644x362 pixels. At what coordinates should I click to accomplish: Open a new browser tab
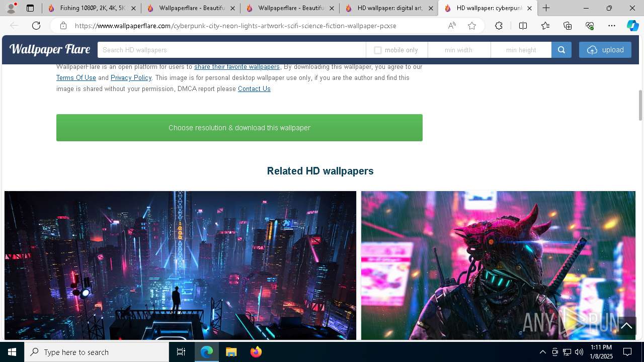(x=546, y=8)
